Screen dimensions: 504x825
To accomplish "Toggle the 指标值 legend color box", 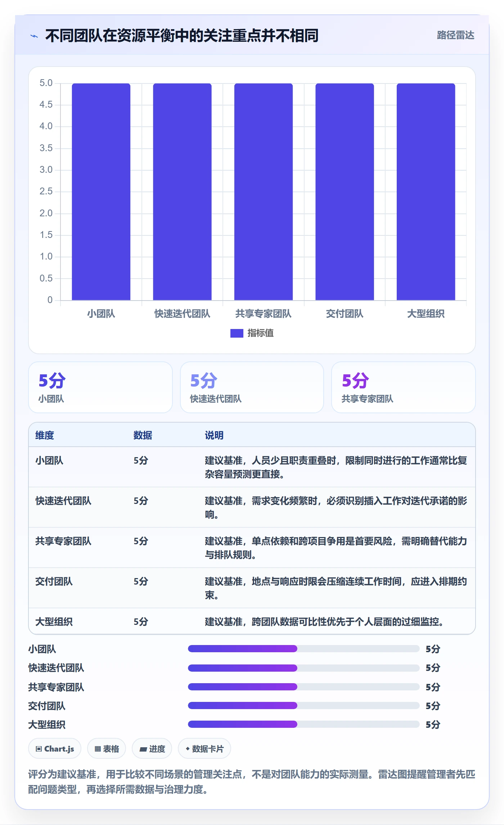I will pyautogui.click(x=237, y=333).
